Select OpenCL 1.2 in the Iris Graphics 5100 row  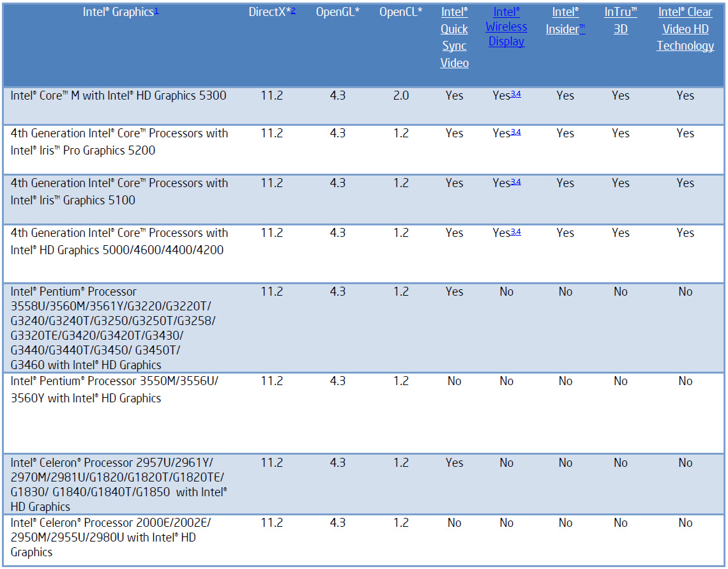pos(401,183)
